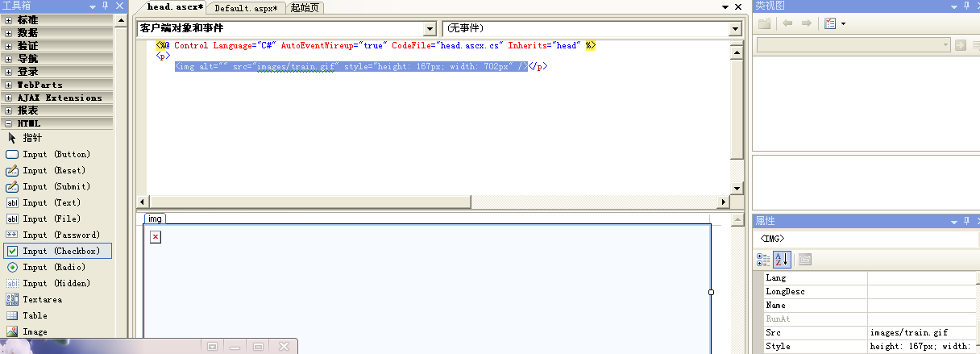Viewport: 980px width, 354px height.
Task: Switch properties to categorized view
Action: 763,260
